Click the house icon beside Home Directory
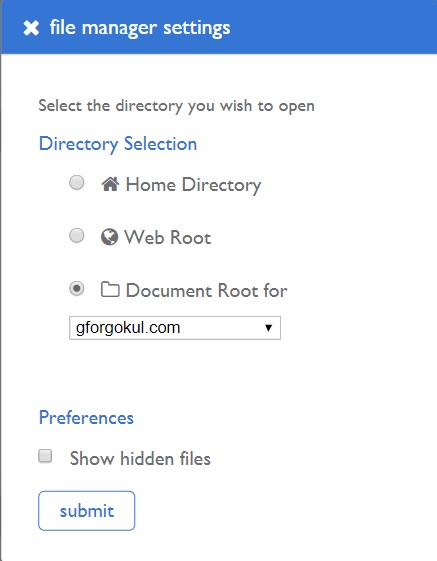This screenshot has width=437, height=561. [110, 184]
